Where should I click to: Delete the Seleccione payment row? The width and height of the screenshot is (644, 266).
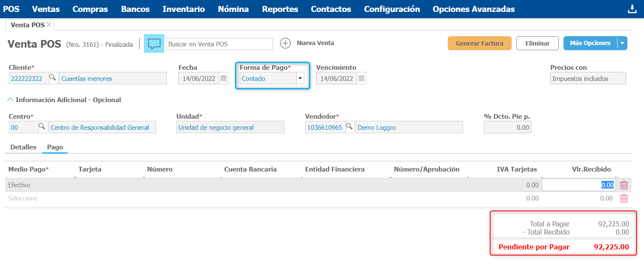[624, 198]
